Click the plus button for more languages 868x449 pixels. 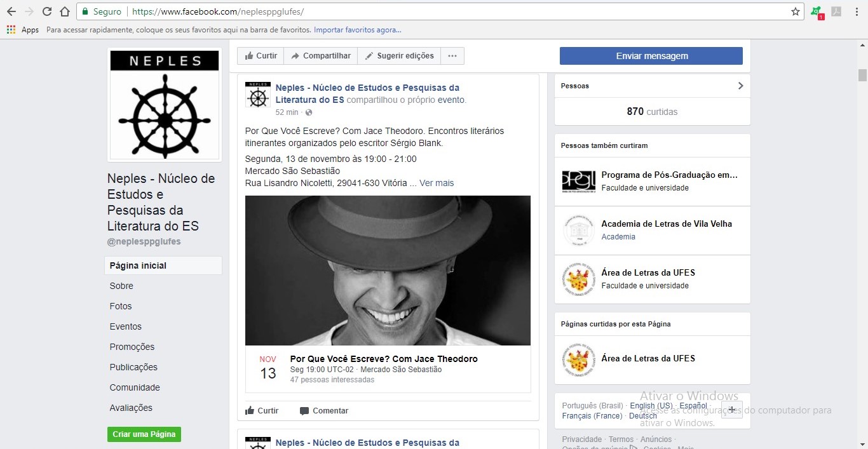coord(731,410)
